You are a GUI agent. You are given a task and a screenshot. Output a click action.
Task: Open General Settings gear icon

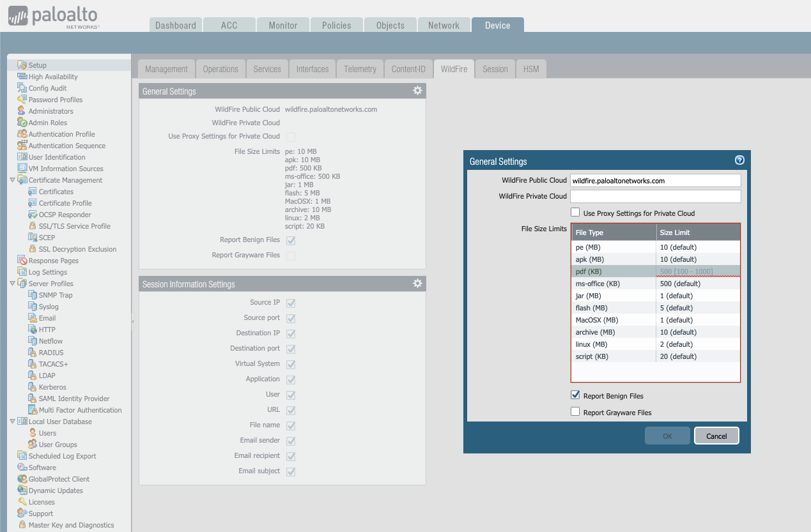coord(417,91)
